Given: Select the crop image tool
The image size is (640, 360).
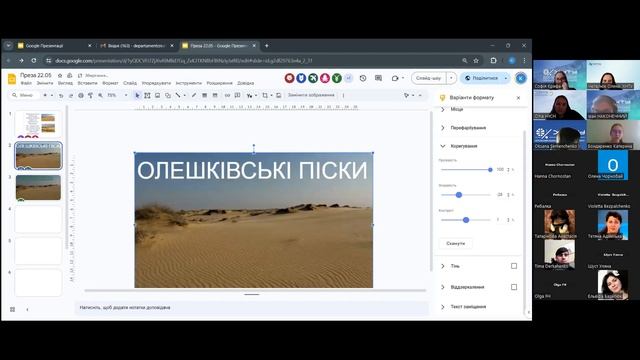Looking at the screenshot, I should (265, 96).
